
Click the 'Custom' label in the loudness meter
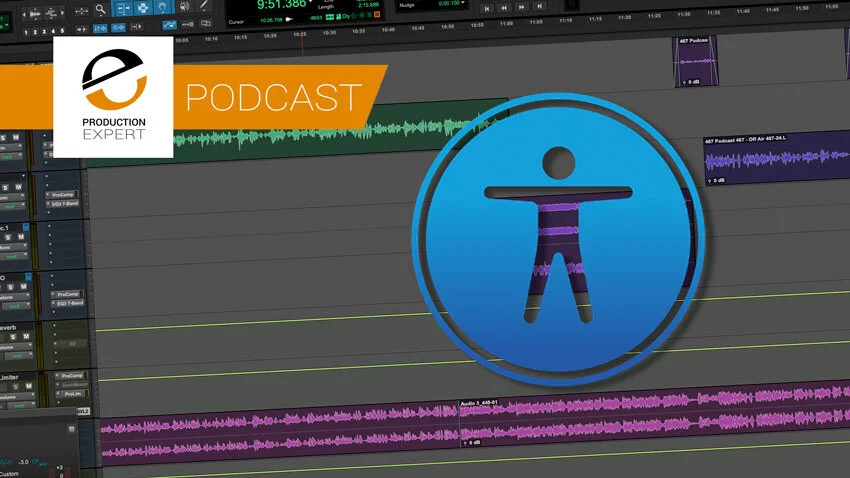(x=9, y=474)
